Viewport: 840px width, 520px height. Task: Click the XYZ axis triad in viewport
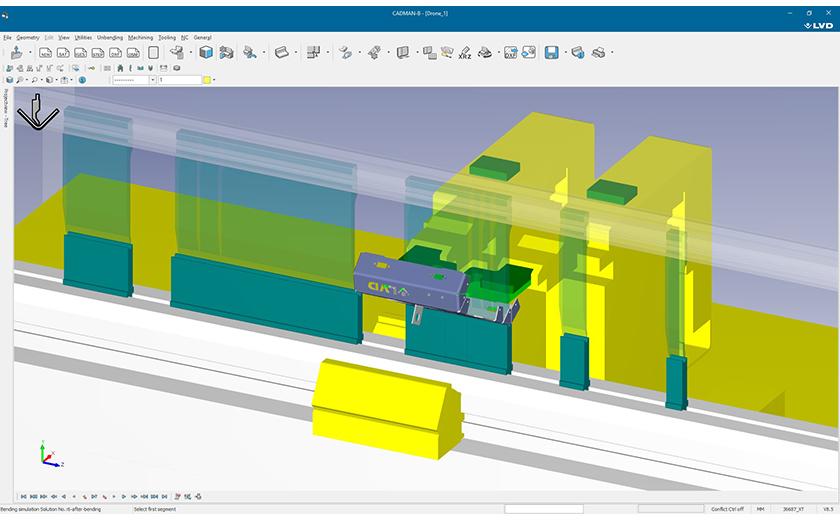(x=46, y=455)
